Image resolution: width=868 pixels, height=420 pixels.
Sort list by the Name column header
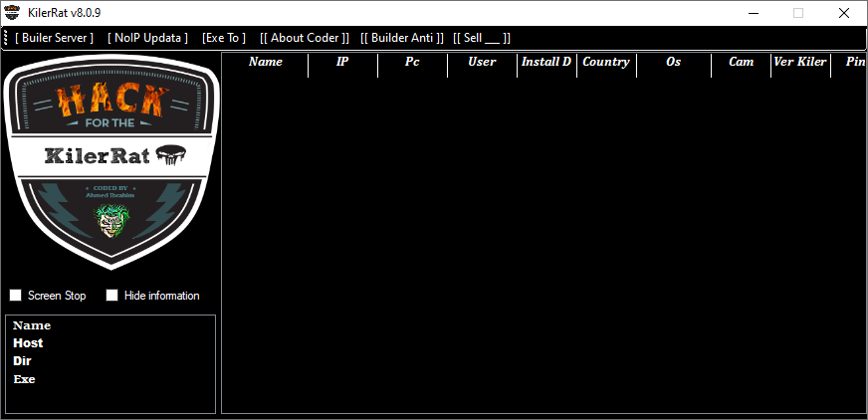pyautogui.click(x=265, y=63)
